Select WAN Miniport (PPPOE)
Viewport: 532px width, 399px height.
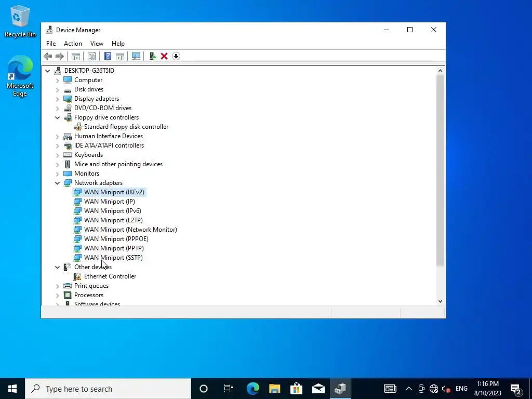pos(116,239)
